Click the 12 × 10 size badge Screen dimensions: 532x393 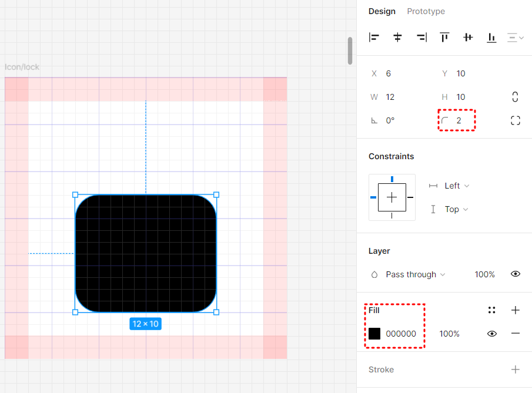click(146, 324)
